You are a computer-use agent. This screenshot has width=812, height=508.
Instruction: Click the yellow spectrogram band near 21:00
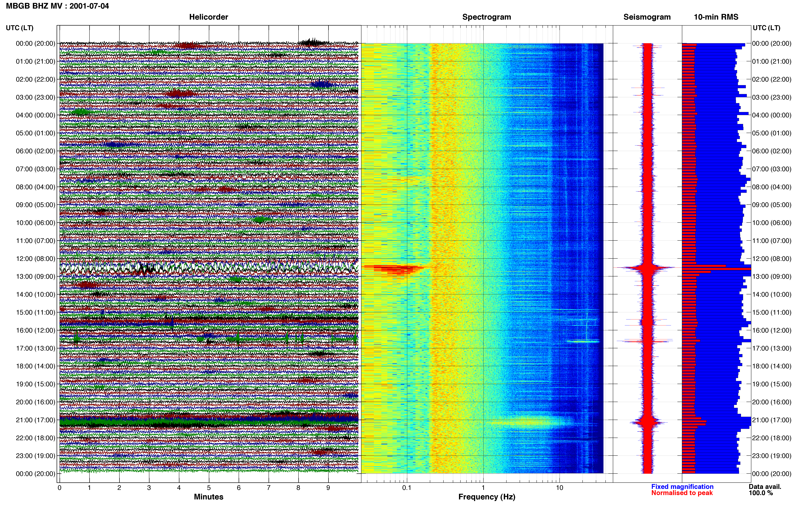click(x=527, y=422)
